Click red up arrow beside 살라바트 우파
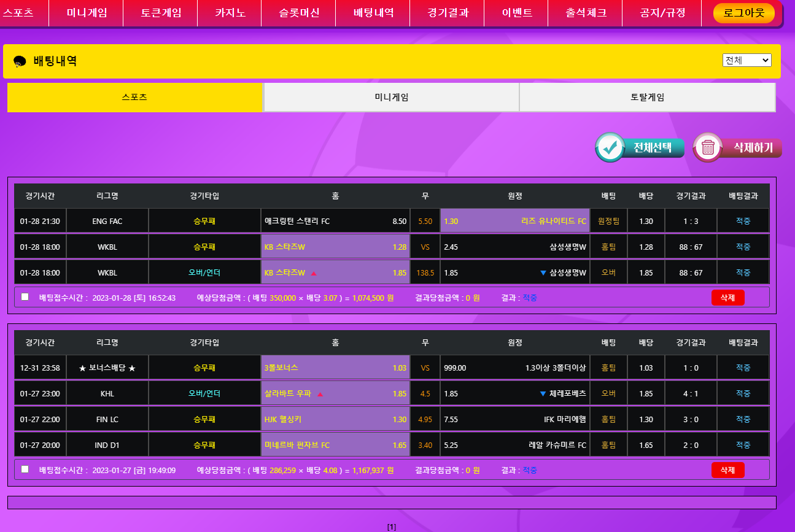This screenshot has width=795, height=532. [x=320, y=394]
